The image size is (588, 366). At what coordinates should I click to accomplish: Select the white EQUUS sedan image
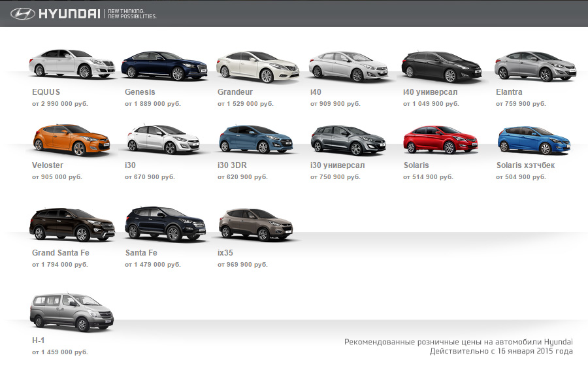[x=72, y=64]
